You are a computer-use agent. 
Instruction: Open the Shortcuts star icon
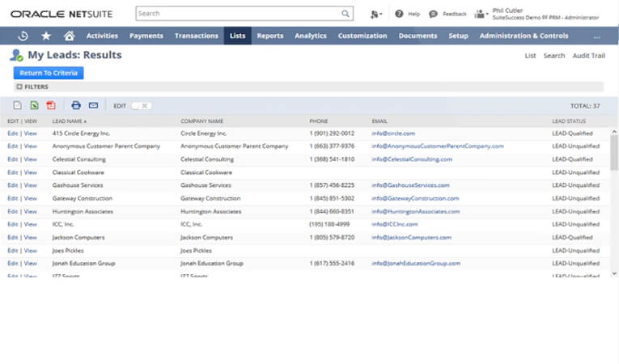46,36
